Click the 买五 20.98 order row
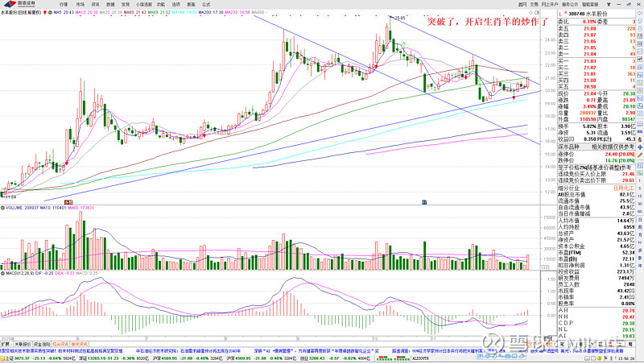This screenshot has width=644, height=364. (x=597, y=87)
